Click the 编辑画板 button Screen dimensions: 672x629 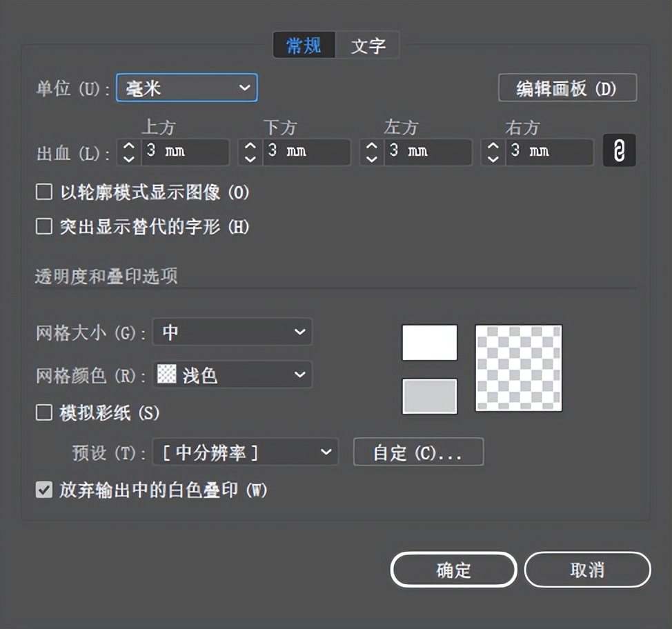[567, 88]
